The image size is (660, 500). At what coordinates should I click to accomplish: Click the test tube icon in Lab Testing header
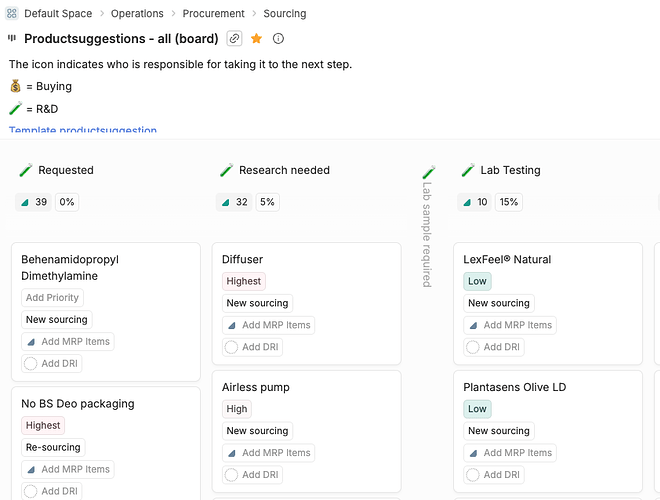(x=468, y=171)
